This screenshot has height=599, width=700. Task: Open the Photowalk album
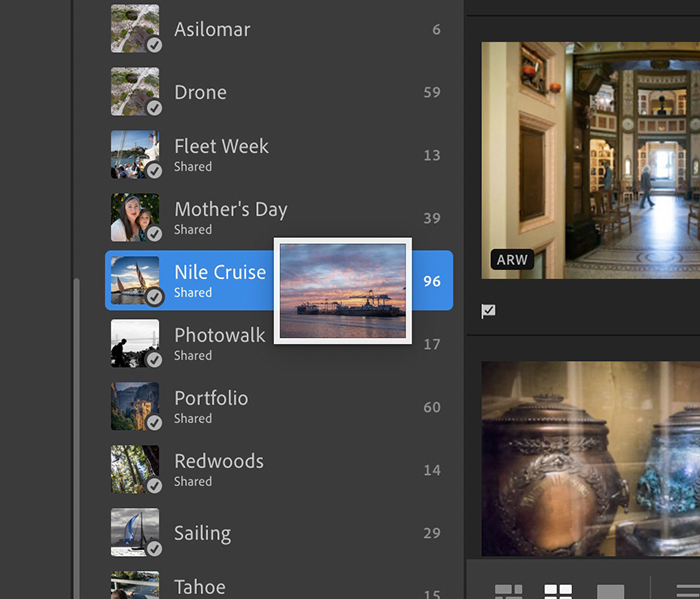(279, 344)
